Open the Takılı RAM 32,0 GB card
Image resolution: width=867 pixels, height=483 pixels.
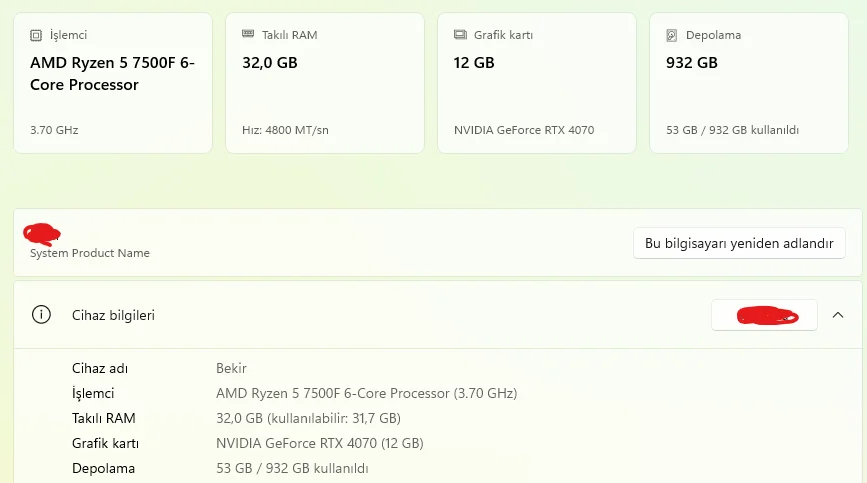tap(325, 83)
